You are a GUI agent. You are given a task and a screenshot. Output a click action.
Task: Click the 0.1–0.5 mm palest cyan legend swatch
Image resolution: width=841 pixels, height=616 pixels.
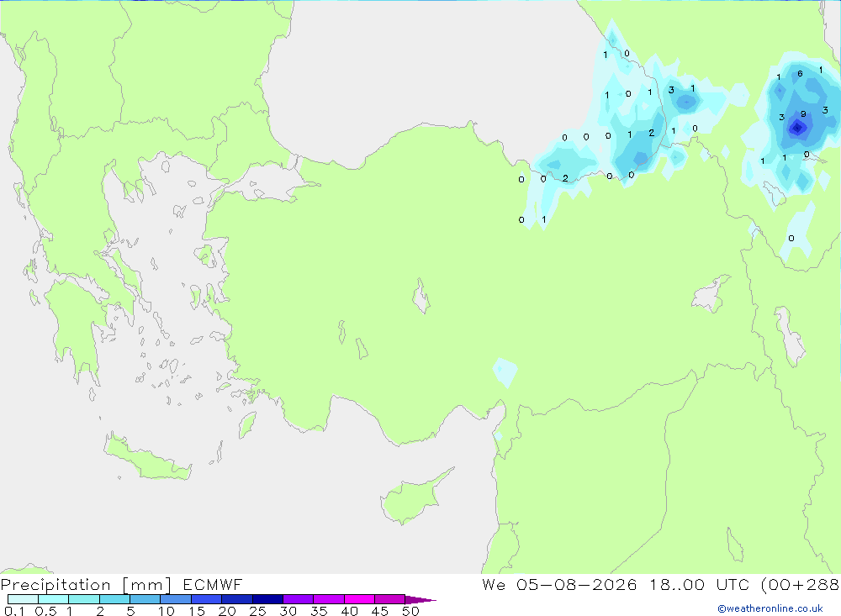[23, 599]
